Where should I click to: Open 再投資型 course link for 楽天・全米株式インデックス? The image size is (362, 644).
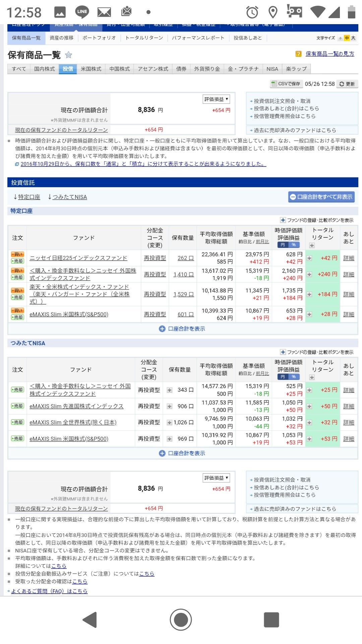pyautogui.click(x=155, y=294)
